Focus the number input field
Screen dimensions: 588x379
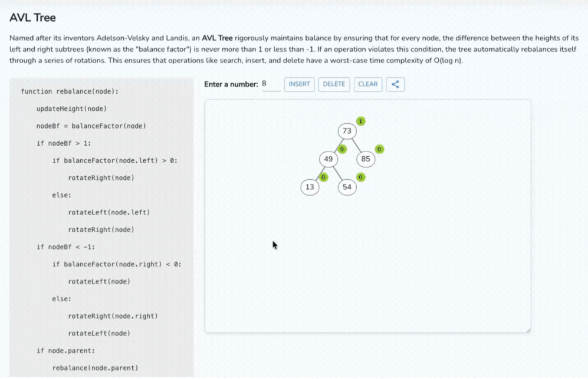271,84
